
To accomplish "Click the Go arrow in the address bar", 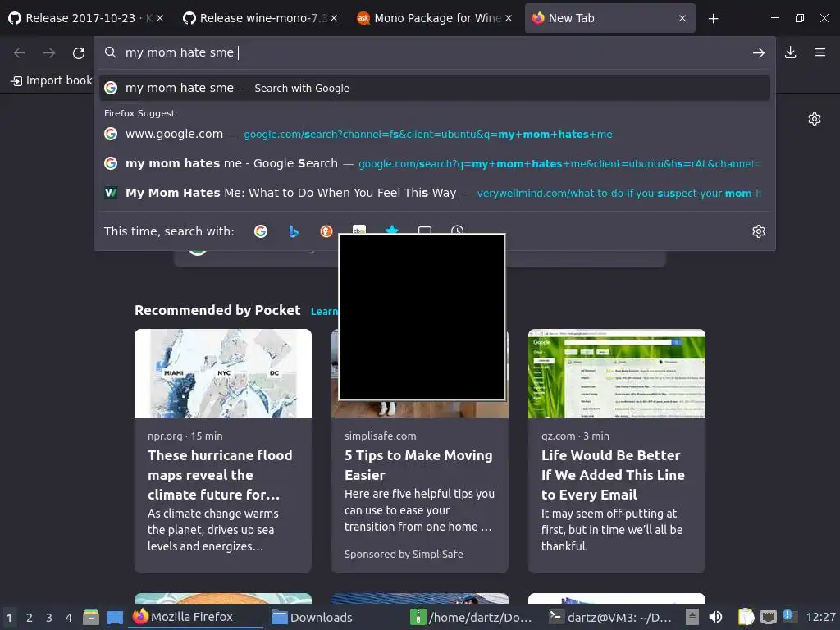I will pyautogui.click(x=759, y=52).
